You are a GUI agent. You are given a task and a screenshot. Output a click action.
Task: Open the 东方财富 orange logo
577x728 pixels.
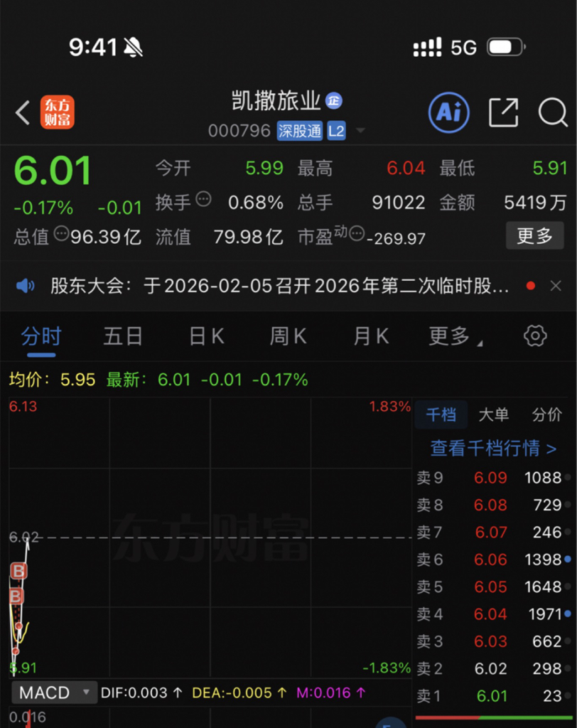point(57,112)
